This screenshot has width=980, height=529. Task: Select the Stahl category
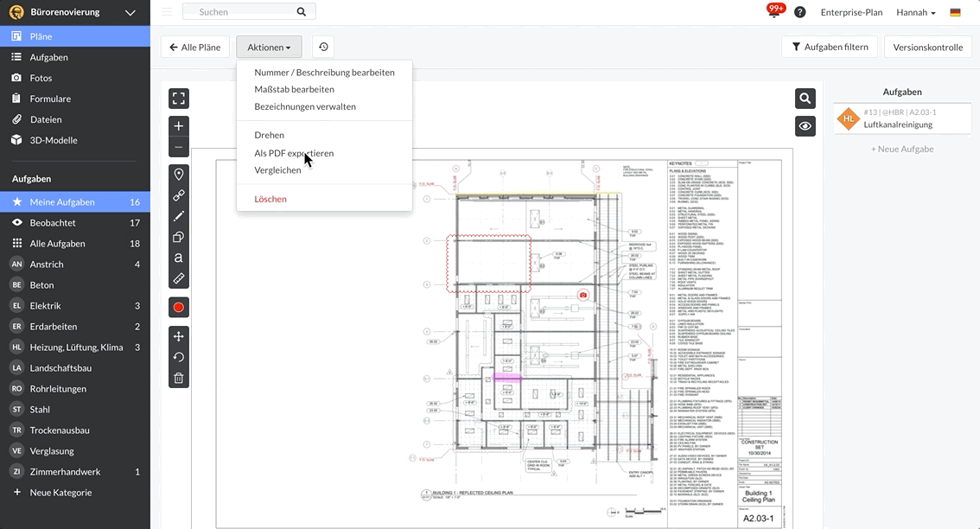pos(75,409)
